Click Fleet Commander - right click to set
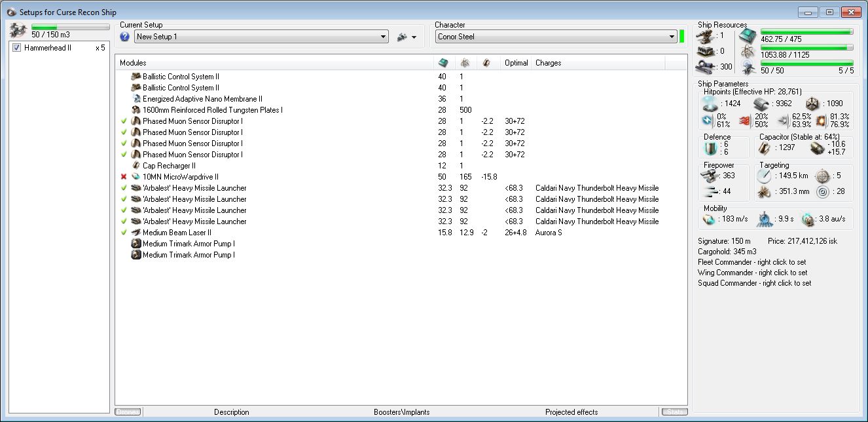The height and width of the screenshot is (422, 868). 752,262
